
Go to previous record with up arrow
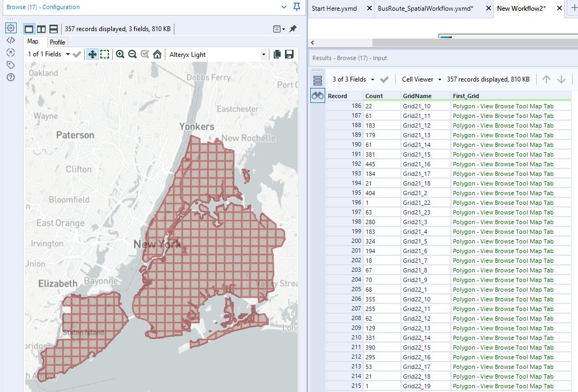(546, 79)
